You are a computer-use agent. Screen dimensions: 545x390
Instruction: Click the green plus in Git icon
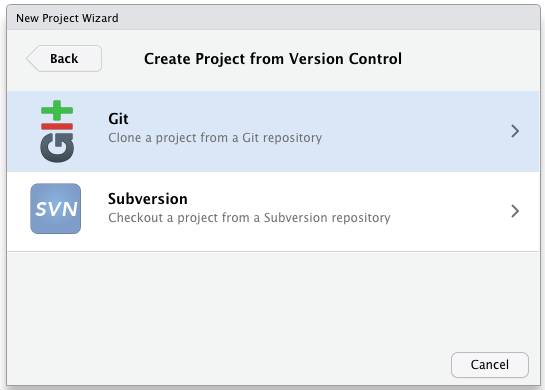click(57, 111)
